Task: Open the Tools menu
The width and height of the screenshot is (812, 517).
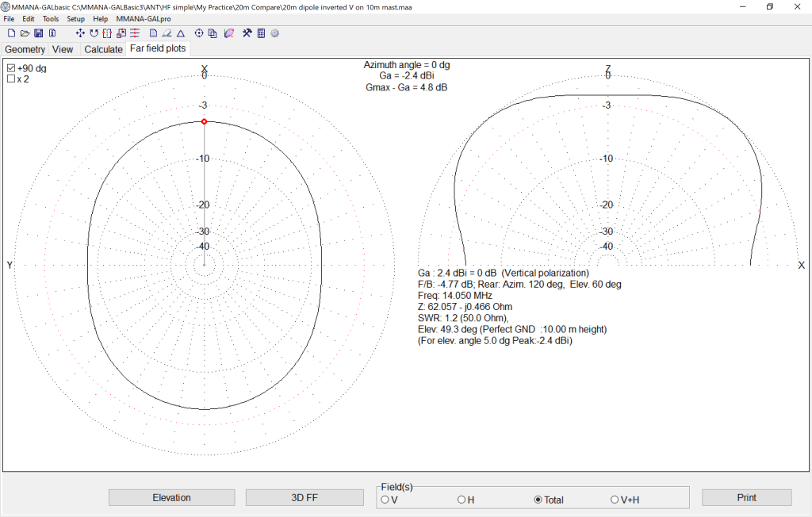Action: (51, 18)
